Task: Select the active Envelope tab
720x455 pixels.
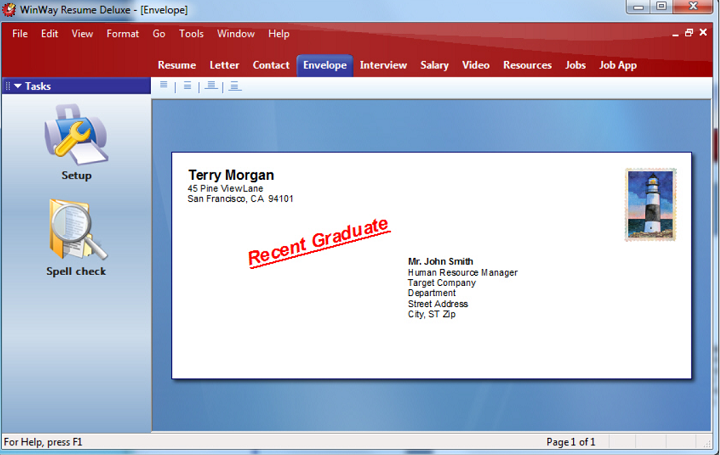Action: click(x=325, y=65)
